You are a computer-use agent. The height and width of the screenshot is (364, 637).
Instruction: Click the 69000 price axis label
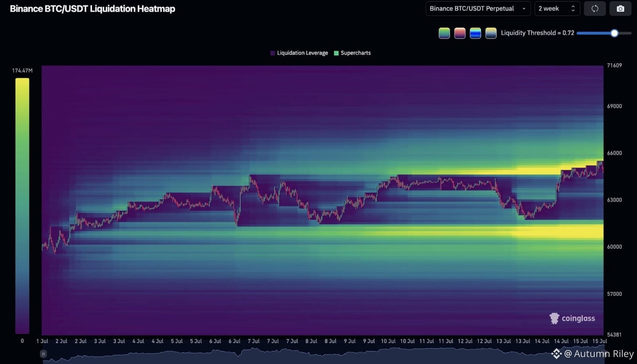pyautogui.click(x=614, y=106)
